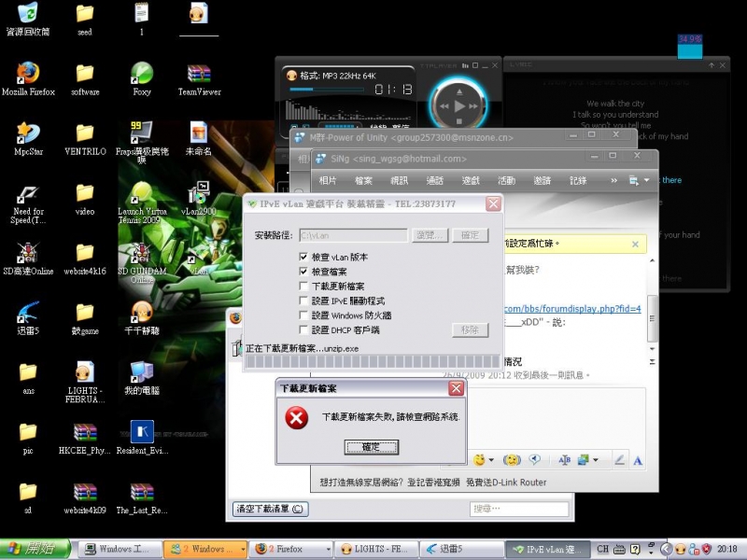Click inside the 搜尋 search input field
The height and width of the screenshot is (560, 747).
tap(519, 508)
